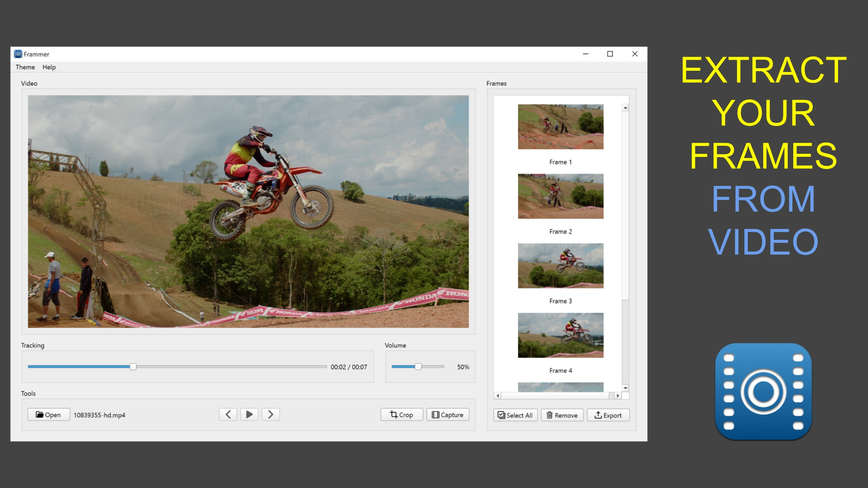Viewport: 868px width, 488px height.
Task: Export the frames
Action: point(608,415)
